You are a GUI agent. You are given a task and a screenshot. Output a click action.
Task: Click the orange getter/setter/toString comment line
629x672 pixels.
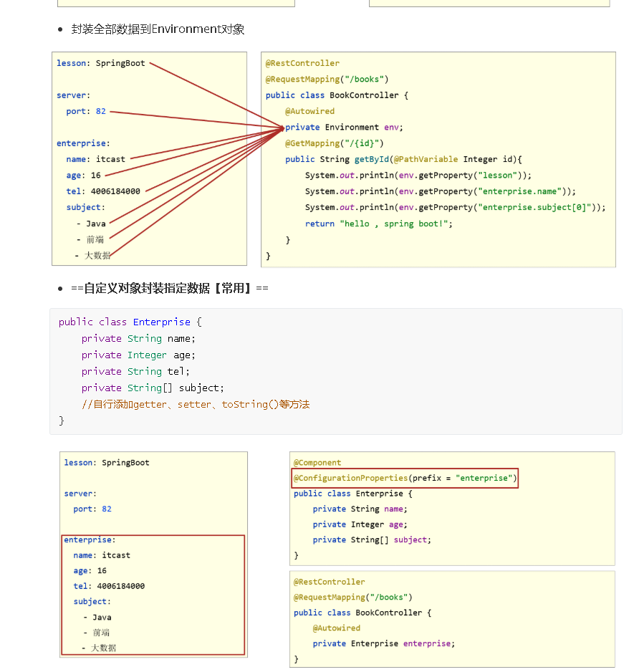(x=196, y=405)
